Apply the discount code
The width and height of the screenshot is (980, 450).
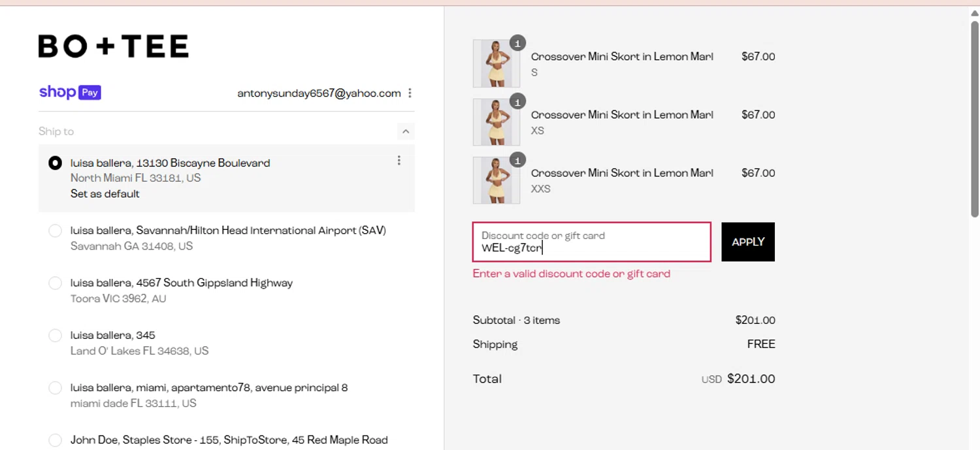tap(748, 242)
